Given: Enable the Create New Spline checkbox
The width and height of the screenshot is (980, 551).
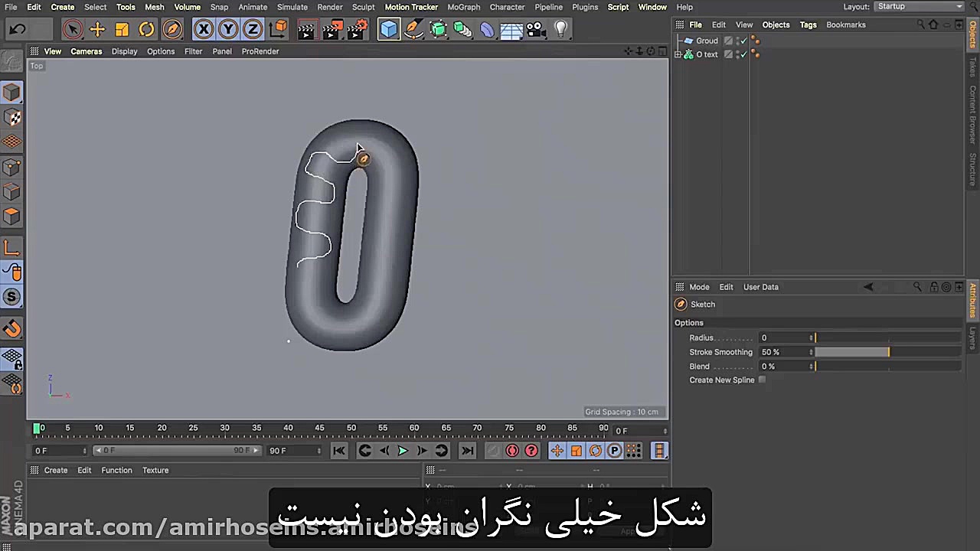Looking at the screenshot, I should (x=762, y=380).
